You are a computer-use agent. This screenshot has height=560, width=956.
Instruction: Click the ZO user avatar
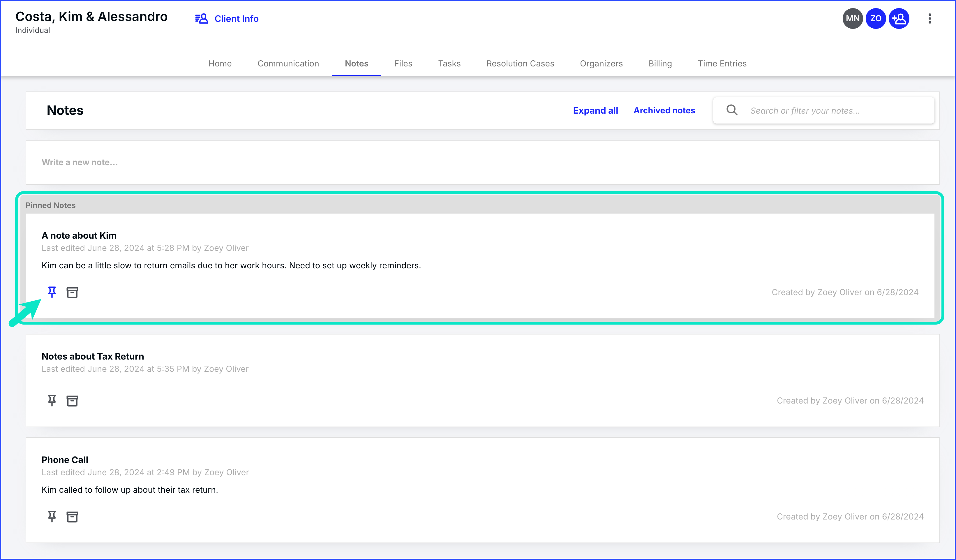point(876,19)
